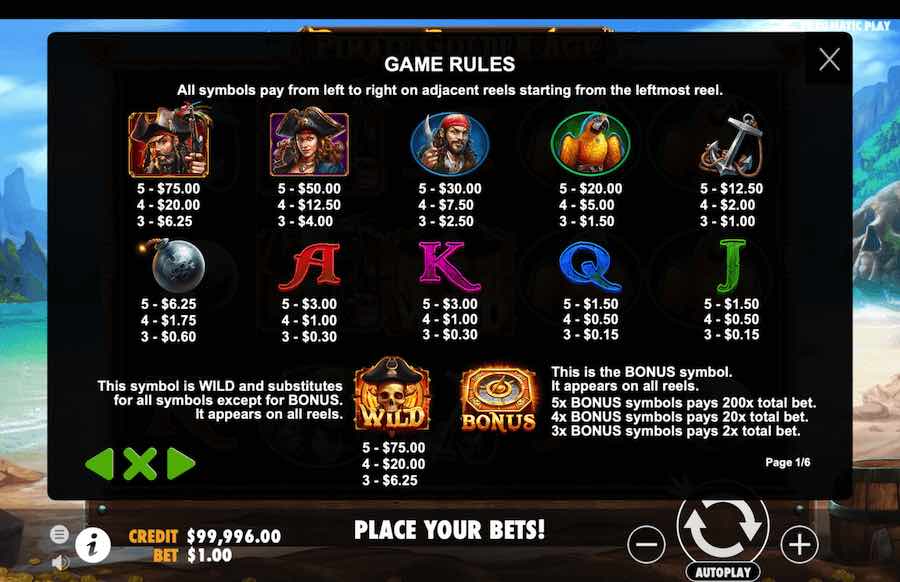This screenshot has height=582, width=900.
Task: Click the anchor symbol
Action: click(x=731, y=145)
